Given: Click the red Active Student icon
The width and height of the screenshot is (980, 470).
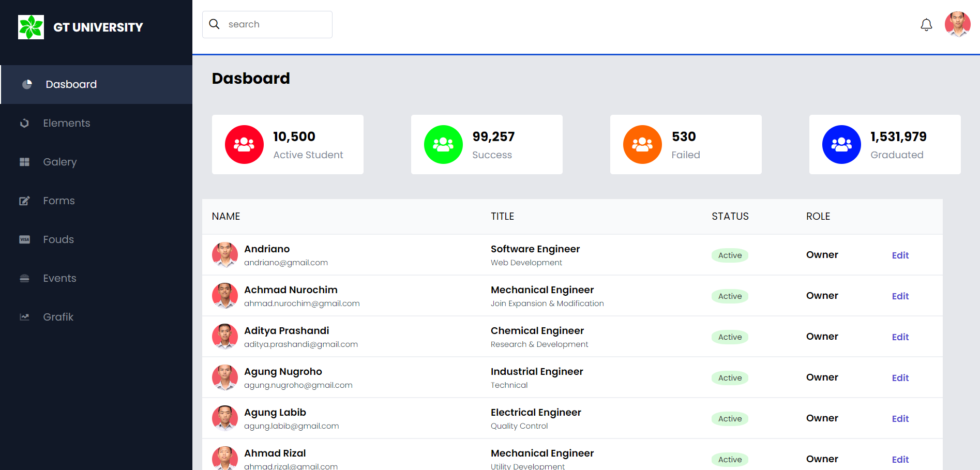Looking at the screenshot, I should [244, 145].
